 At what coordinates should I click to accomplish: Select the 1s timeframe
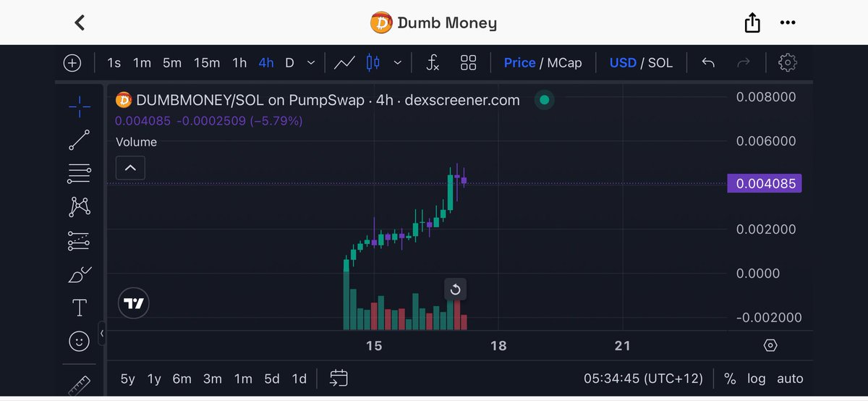click(x=114, y=63)
